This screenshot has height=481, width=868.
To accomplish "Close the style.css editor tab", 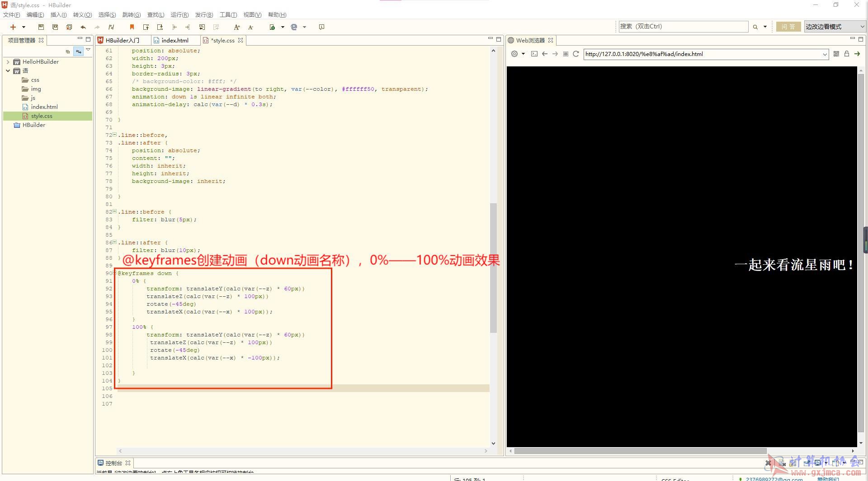I will tap(241, 40).
